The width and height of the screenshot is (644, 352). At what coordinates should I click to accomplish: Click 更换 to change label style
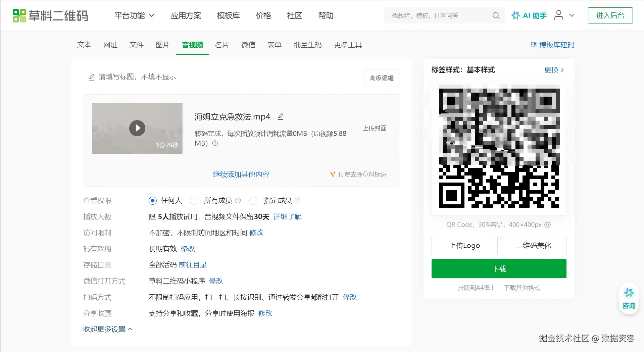554,70
